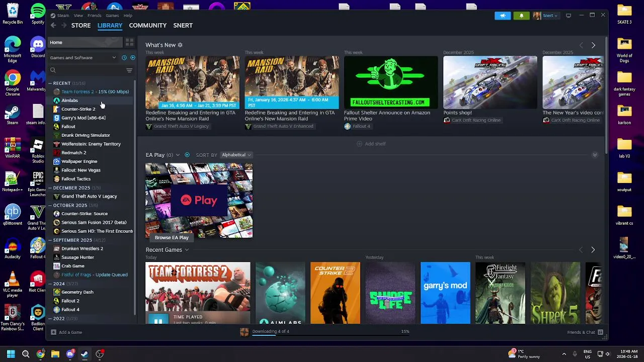Click the Wallpaper Engine list icon
Viewport: 644px width, 362px height.
click(x=56, y=161)
